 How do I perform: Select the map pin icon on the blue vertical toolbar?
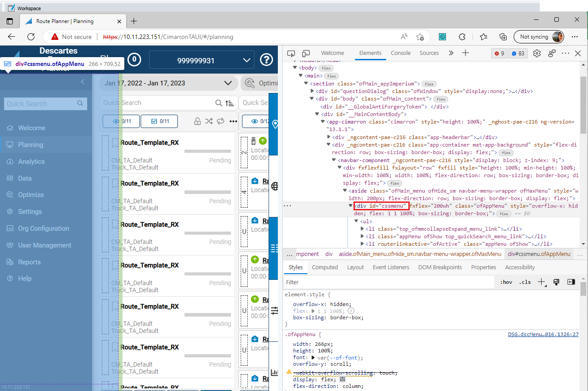point(274,125)
